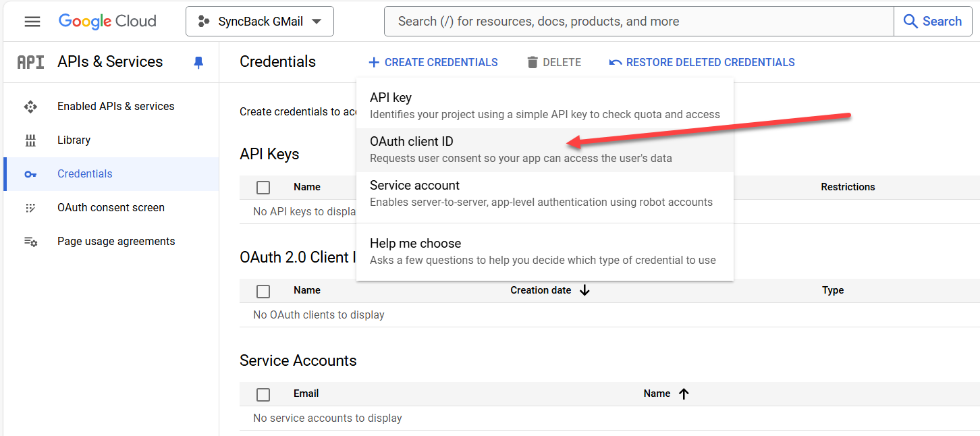This screenshot has height=436, width=980.
Task: Click 'No service accounts to display' text
Action: click(327, 418)
